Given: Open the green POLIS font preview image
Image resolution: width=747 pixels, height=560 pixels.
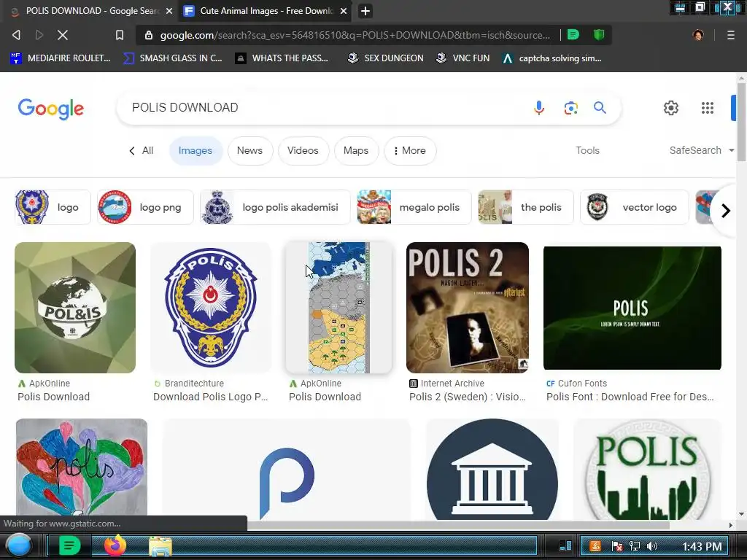Looking at the screenshot, I should [632, 308].
